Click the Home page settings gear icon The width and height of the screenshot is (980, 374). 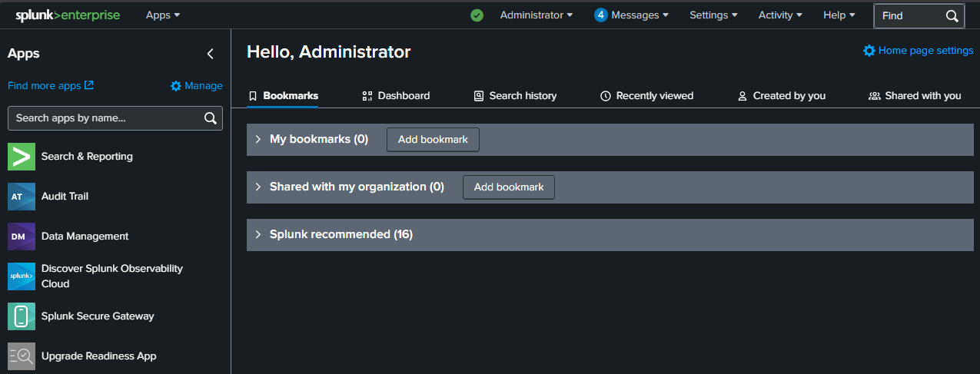[869, 51]
